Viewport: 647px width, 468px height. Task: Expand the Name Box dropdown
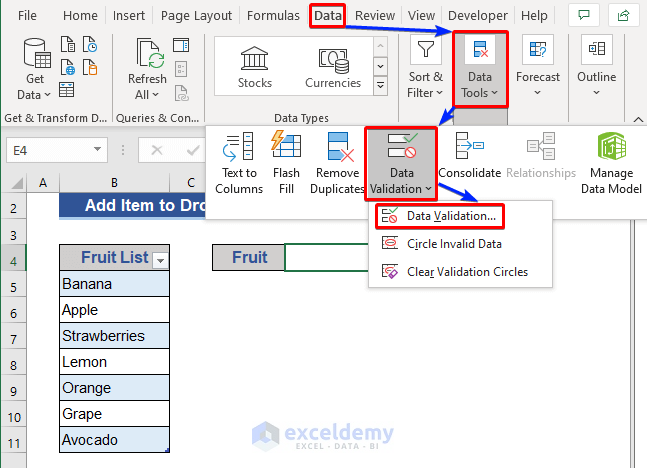97,149
